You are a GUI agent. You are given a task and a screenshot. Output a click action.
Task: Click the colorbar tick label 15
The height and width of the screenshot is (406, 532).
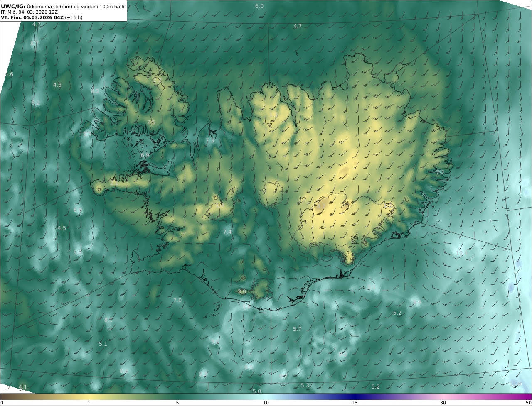click(x=355, y=403)
